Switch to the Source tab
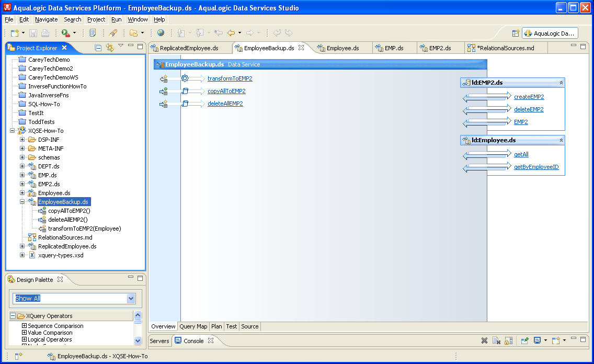This screenshot has height=364, width=594. click(249, 326)
